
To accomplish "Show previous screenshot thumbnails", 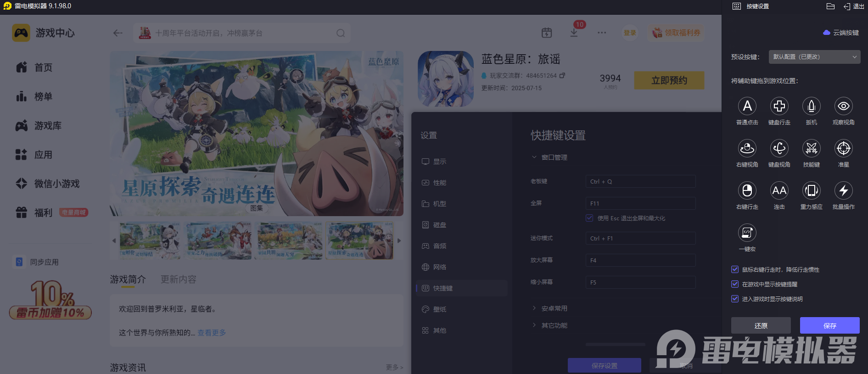I will point(114,240).
